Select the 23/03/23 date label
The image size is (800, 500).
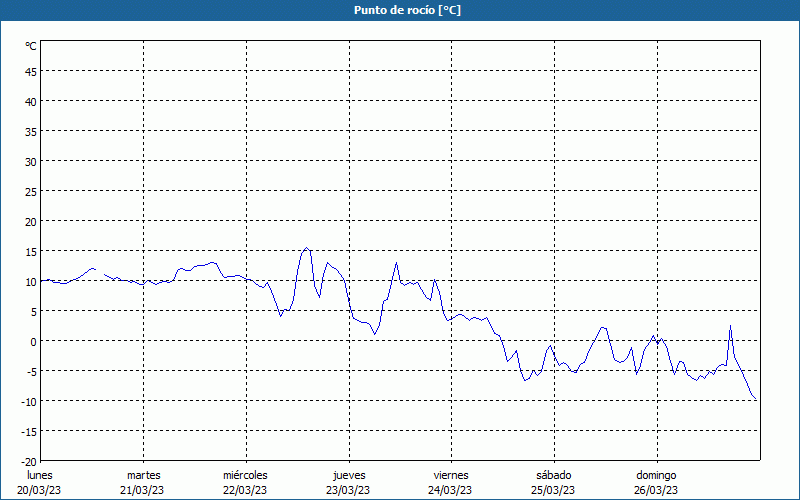coord(348,490)
